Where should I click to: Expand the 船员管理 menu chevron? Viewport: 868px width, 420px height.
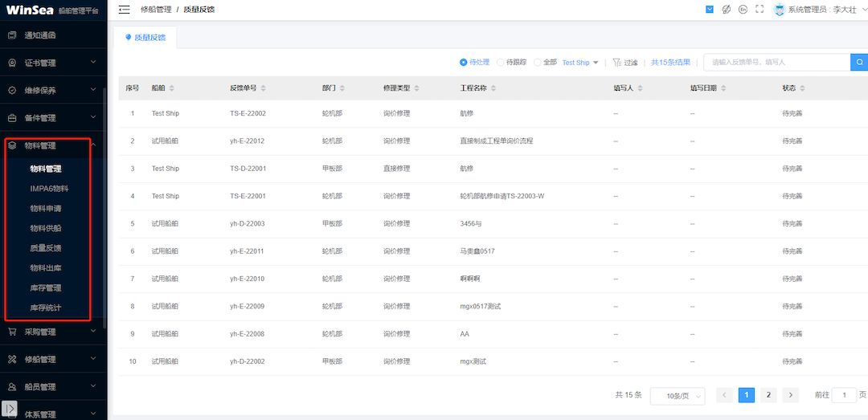pos(93,386)
